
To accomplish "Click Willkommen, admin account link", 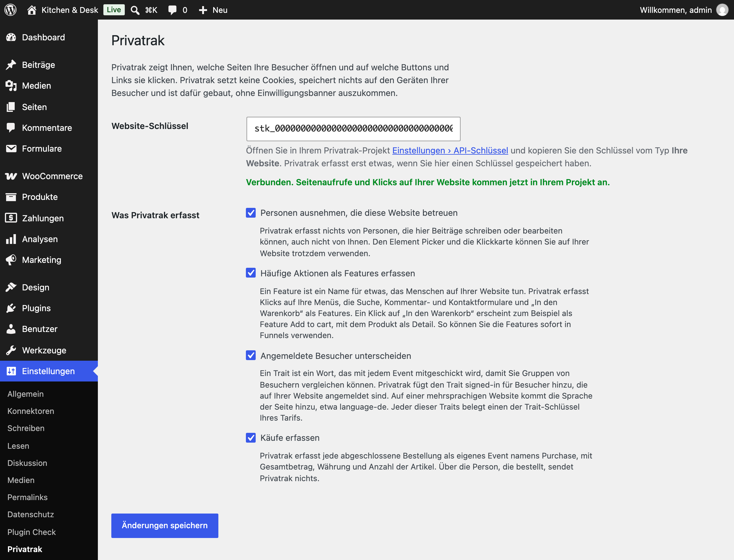I will [676, 10].
